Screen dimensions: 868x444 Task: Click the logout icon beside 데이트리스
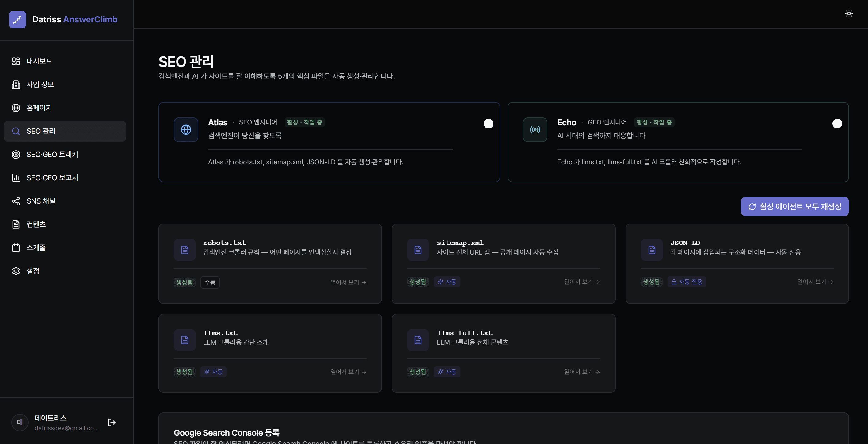(x=112, y=423)
